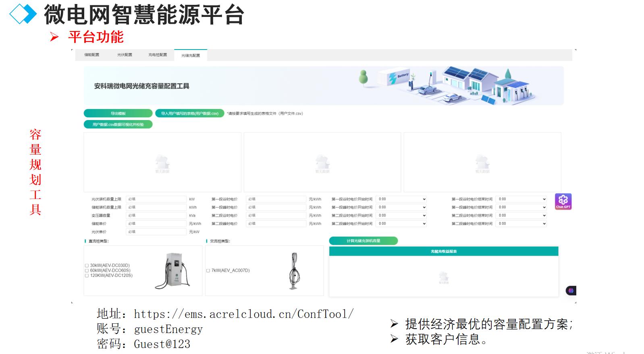
Task: Click the DC charging pile image
Action: coord(172,271)
